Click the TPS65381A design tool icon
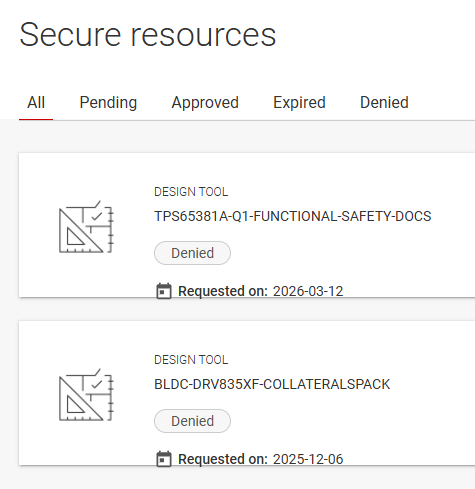Viewport: 475px width, 489px height. (86, 227)
